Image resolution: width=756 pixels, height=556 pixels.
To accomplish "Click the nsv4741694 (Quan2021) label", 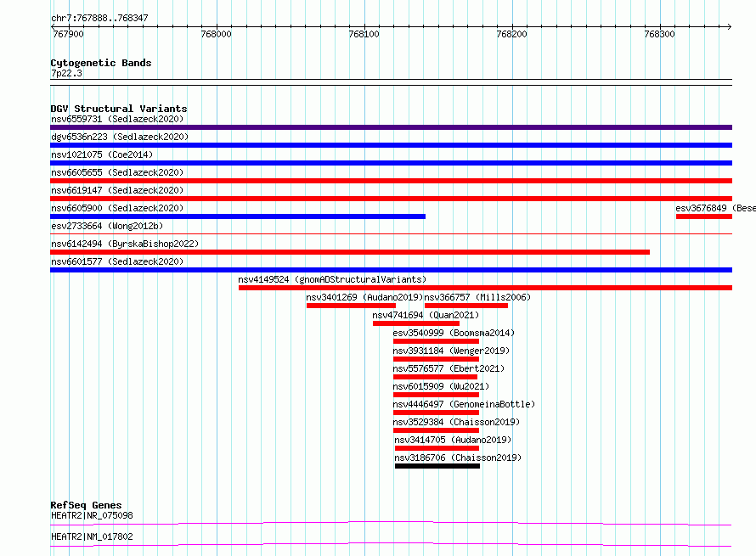I will tap(426, 315).
